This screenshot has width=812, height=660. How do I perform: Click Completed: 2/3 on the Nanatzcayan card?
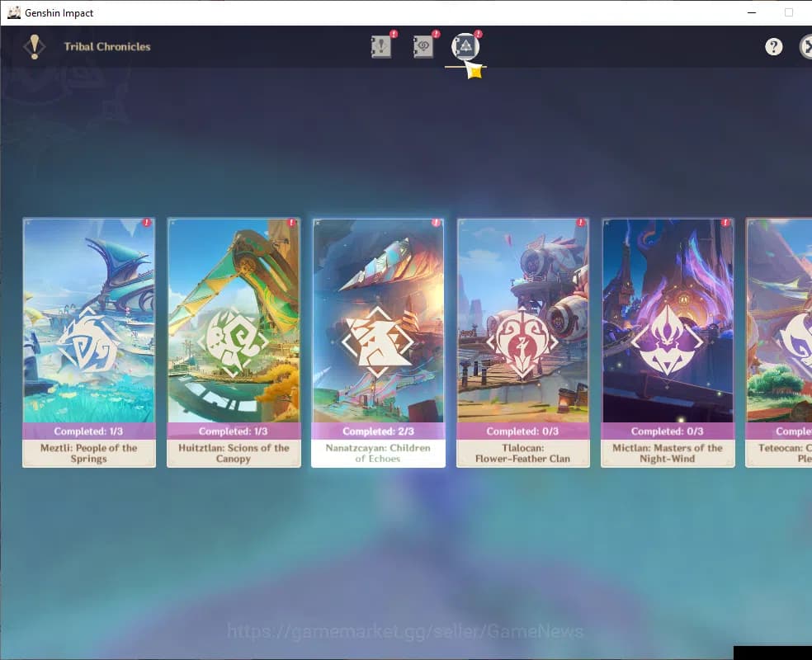[378, 431]
